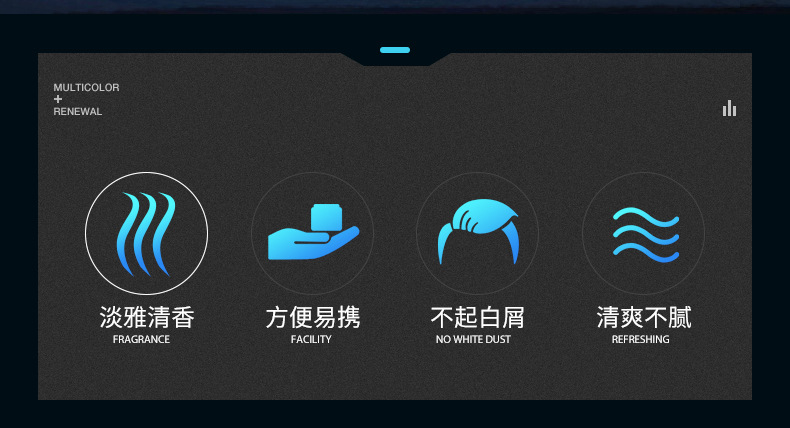Select the REFRESHING label

(x=640, y=339)
